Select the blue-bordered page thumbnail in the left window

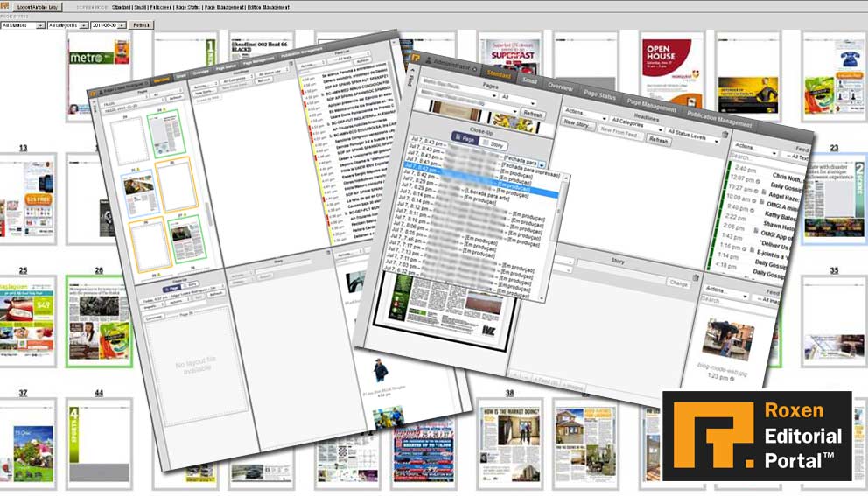[140, 192]
